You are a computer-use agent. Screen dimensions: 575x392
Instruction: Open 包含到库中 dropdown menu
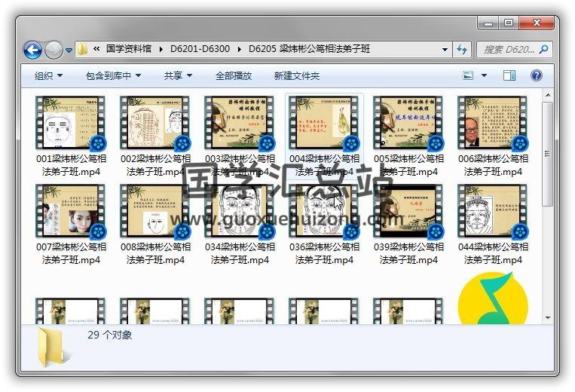pos(113,76)
